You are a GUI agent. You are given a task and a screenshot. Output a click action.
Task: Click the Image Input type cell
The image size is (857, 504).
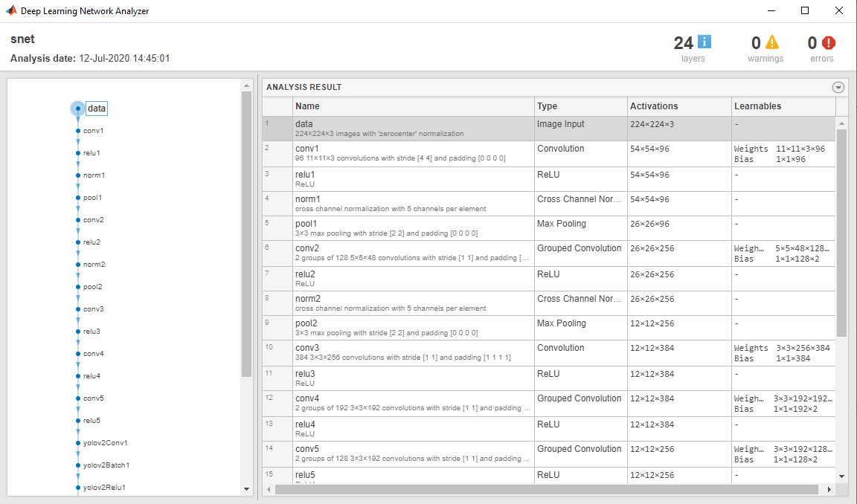click(x=580, y=129)
